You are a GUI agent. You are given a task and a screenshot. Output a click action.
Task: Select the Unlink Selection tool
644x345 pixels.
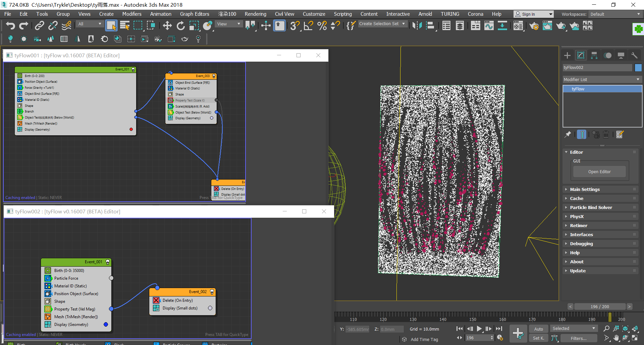(53, 25)
